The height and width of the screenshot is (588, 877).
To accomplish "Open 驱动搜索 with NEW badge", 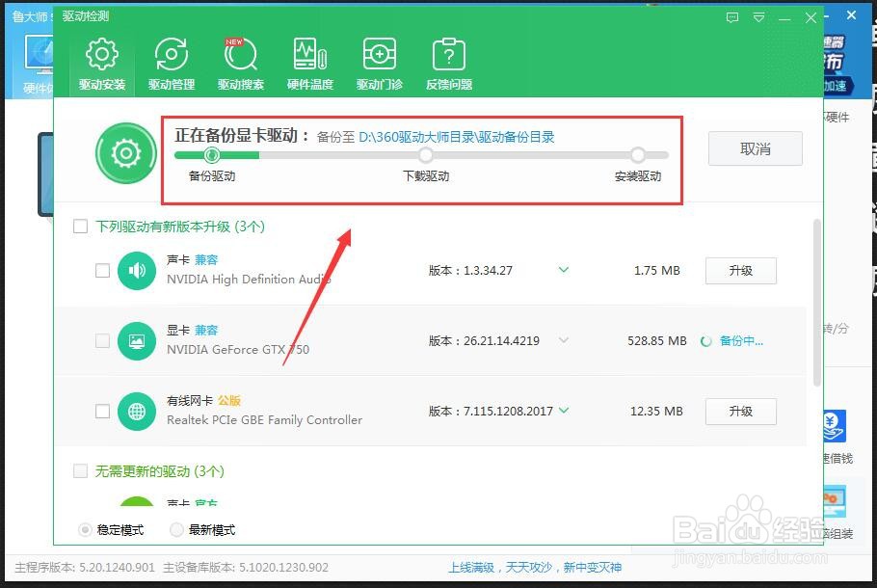I will pyautogui.click(x=241, y=64).
